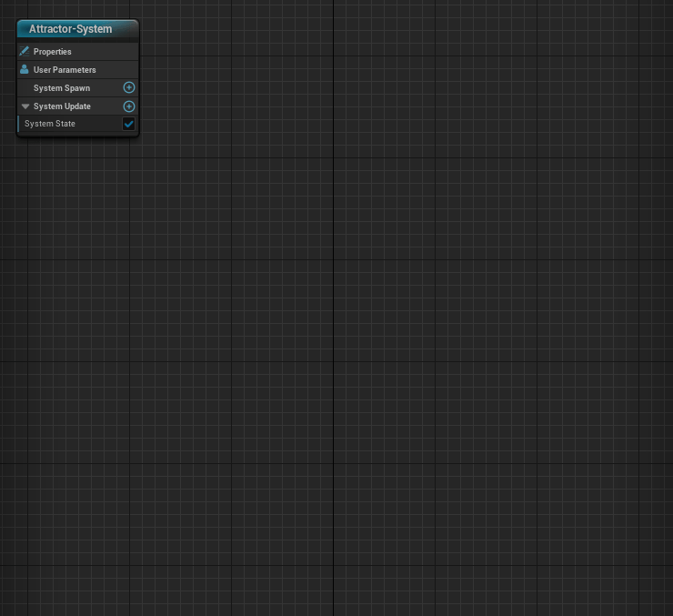The width and height of the screenshot is (673, 616).
Task: Click the Attractor-System node title
Action: (70, 29)
